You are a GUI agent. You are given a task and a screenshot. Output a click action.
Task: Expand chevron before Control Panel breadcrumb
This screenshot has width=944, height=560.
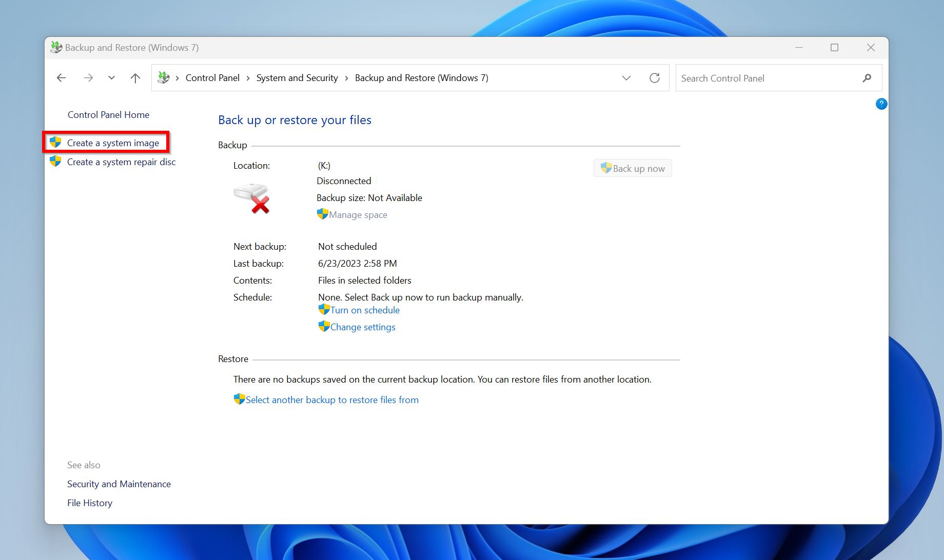(x=177, y=78)
